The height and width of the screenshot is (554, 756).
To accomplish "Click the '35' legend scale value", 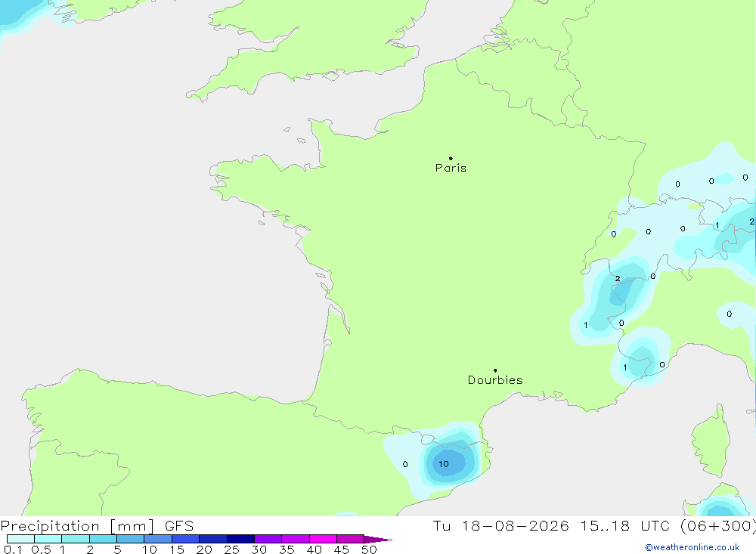I will tap(287, 549).
